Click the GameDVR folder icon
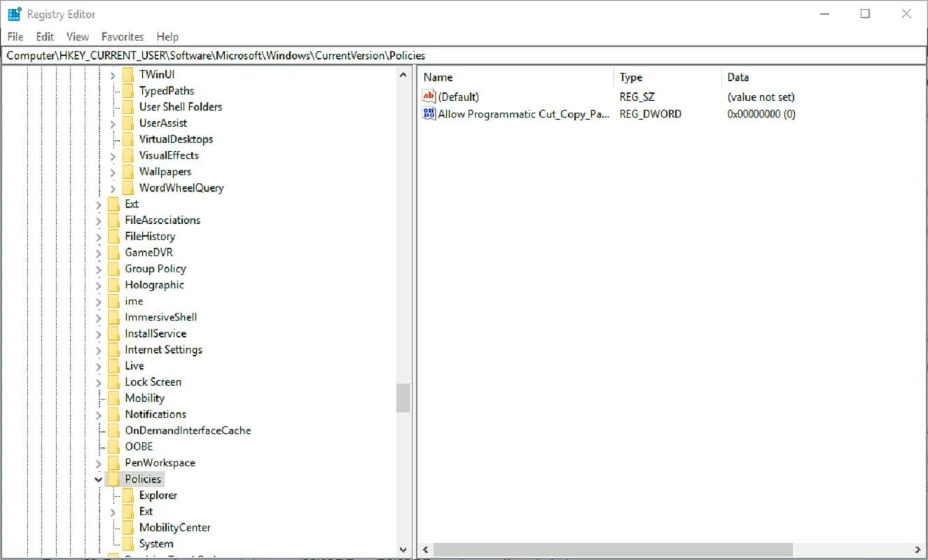 (113, 252)
